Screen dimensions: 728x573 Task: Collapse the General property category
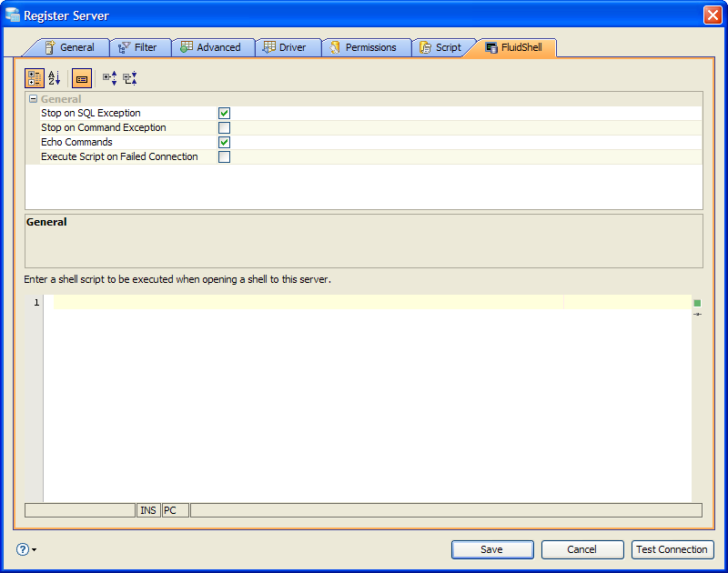(x=33, y=99)
